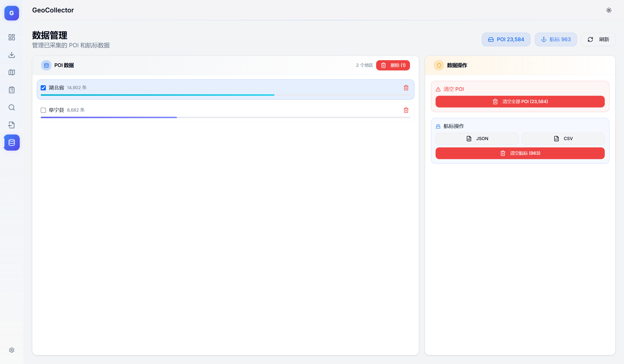The height and width of the screenshot is (364, 624).
Task: Open the settings gear at sidebar bottom
Action: tap(12, 350)
